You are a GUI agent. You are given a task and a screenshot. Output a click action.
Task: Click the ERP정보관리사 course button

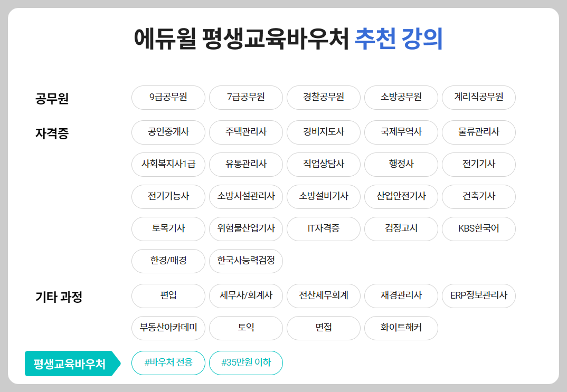(478, 296)
